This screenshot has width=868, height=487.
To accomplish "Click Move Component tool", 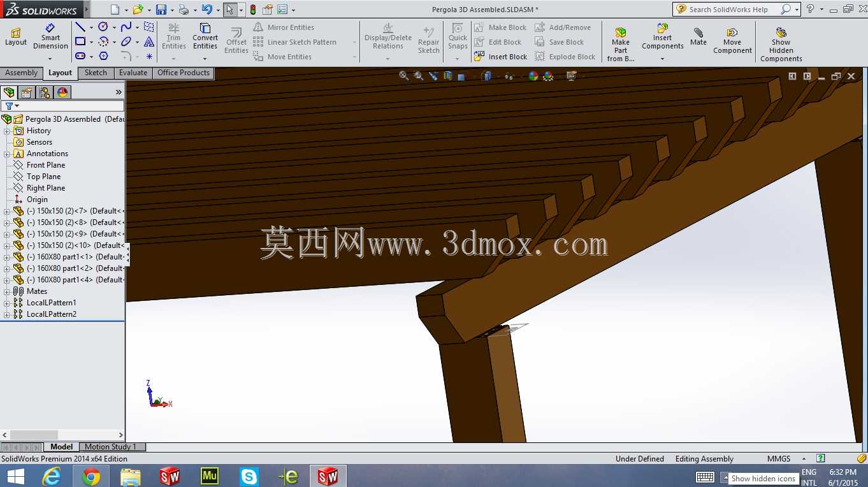I will coord(732,40).
